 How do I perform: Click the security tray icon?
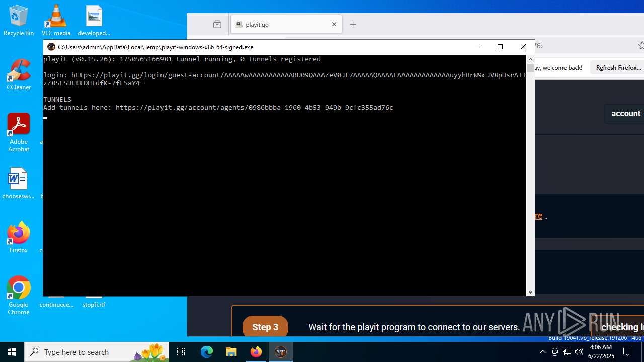coord(555,352)
